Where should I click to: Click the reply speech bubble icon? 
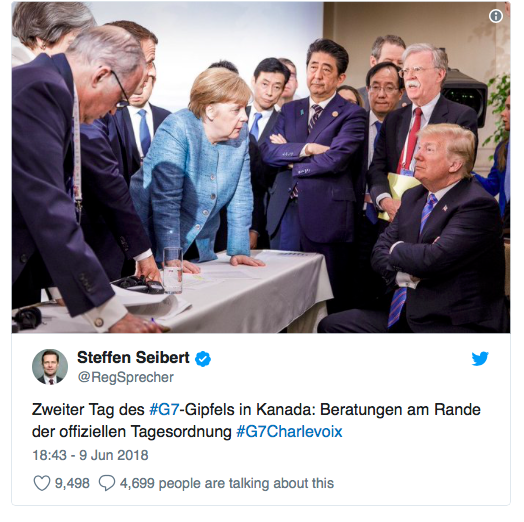tap(107, 483)
